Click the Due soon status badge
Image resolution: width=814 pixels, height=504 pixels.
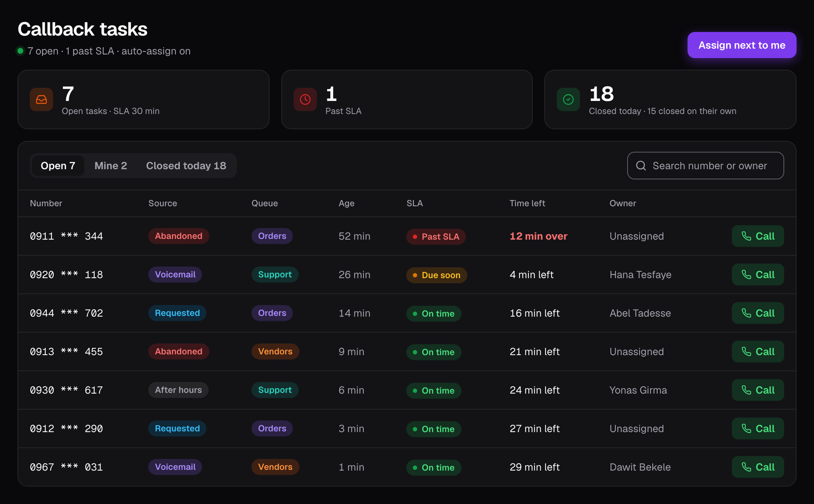[436, 275]
